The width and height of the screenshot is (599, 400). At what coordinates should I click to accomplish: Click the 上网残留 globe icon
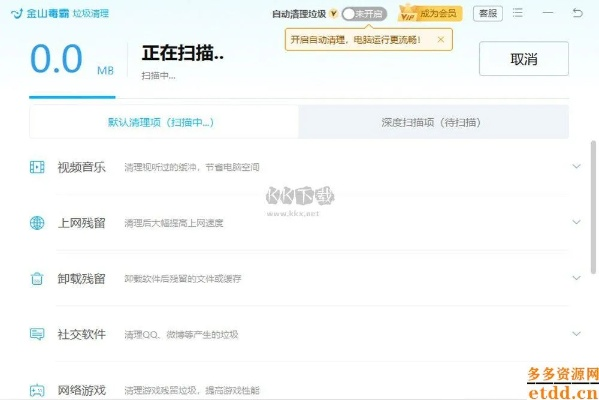pos(37,223)
